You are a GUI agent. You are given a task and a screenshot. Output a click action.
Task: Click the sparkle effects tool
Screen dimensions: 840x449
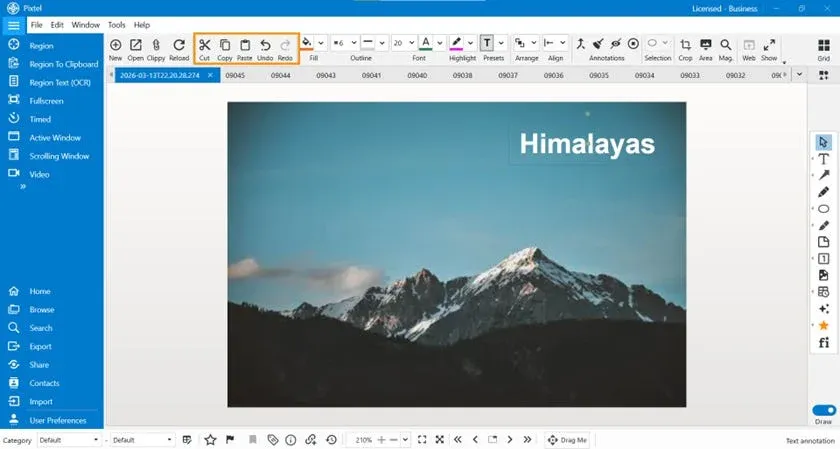[823, 309]
